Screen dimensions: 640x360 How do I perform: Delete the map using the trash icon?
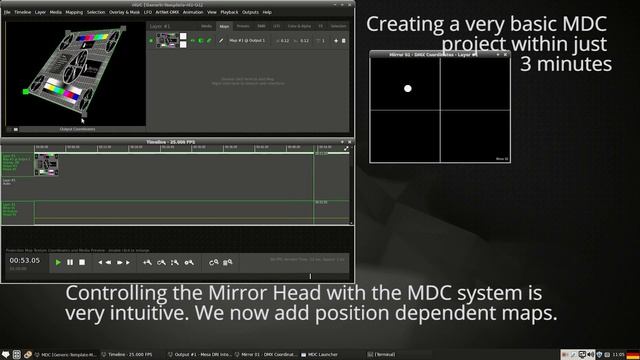pos(344,41)
